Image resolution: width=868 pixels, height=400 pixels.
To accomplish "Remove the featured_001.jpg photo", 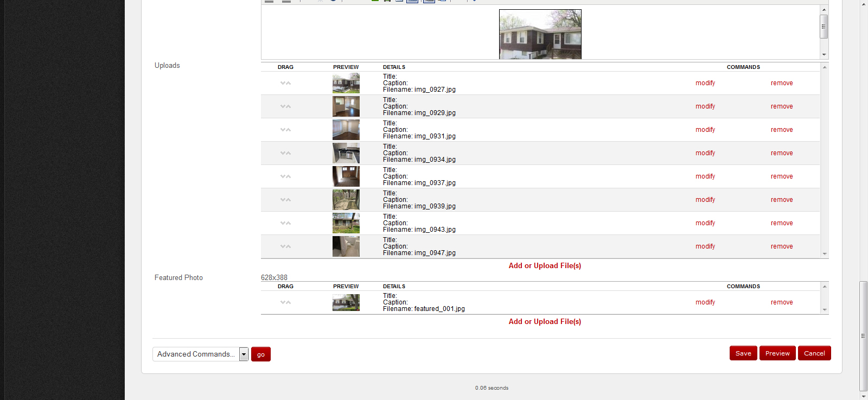I will (x=782, y=302).
